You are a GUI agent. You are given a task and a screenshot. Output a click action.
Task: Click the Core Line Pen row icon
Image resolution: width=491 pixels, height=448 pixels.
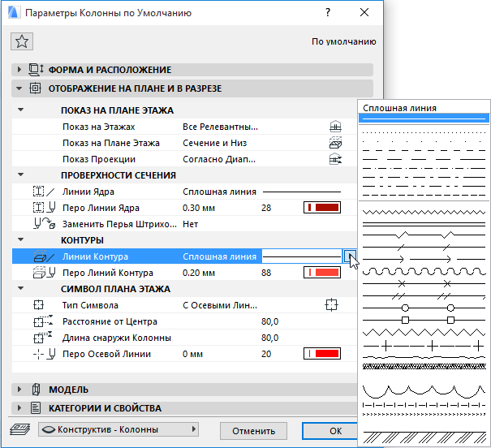tap(44, 208)
